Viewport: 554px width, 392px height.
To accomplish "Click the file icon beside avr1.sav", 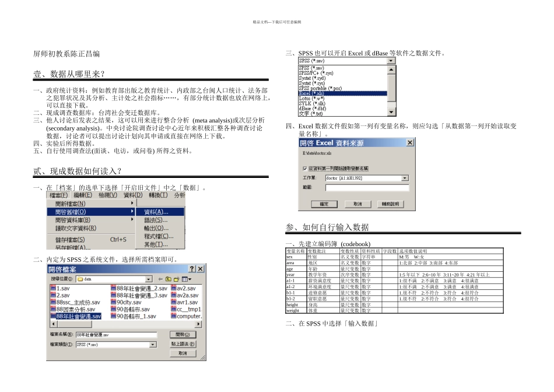I will 173,302.
